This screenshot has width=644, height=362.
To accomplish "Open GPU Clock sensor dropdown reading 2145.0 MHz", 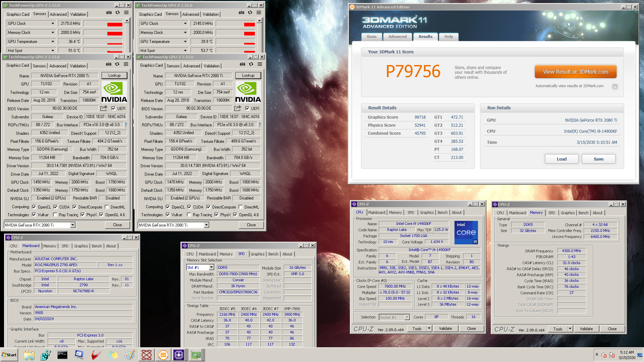I will (x=185, y=23).
